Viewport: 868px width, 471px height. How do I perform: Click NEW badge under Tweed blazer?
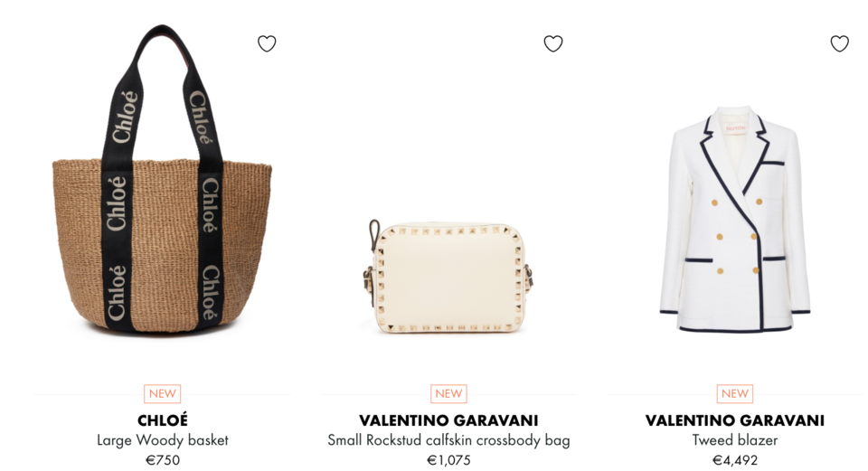(x=734, y=393)
